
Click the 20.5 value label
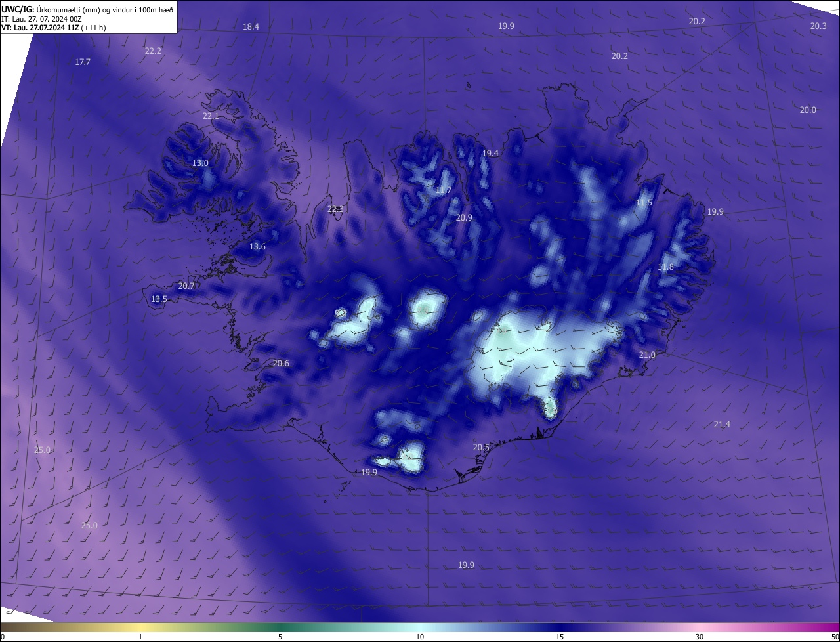tap(481, 448)
